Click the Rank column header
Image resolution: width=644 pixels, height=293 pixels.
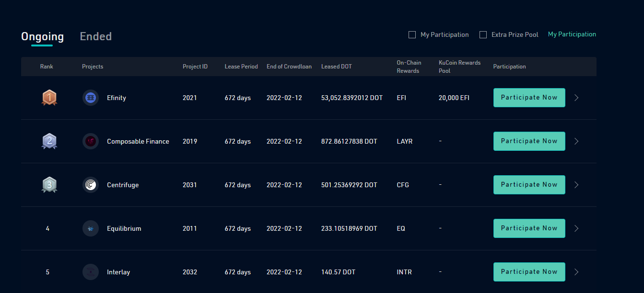click(47, 67)
